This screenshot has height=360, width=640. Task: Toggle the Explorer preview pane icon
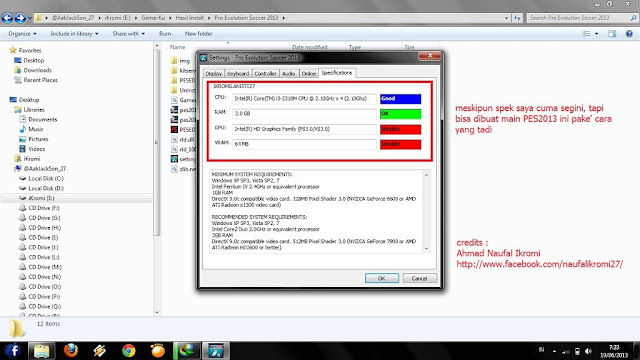coord(612,34)
